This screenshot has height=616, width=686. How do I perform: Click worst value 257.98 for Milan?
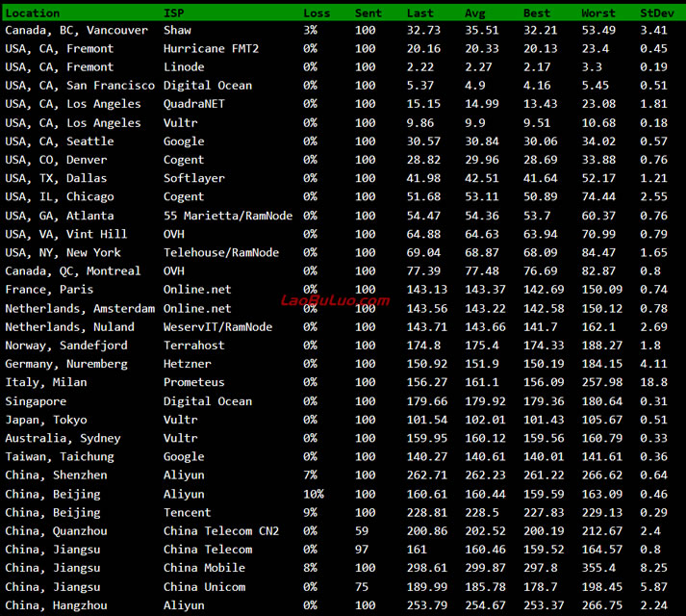tap(601, 382)
